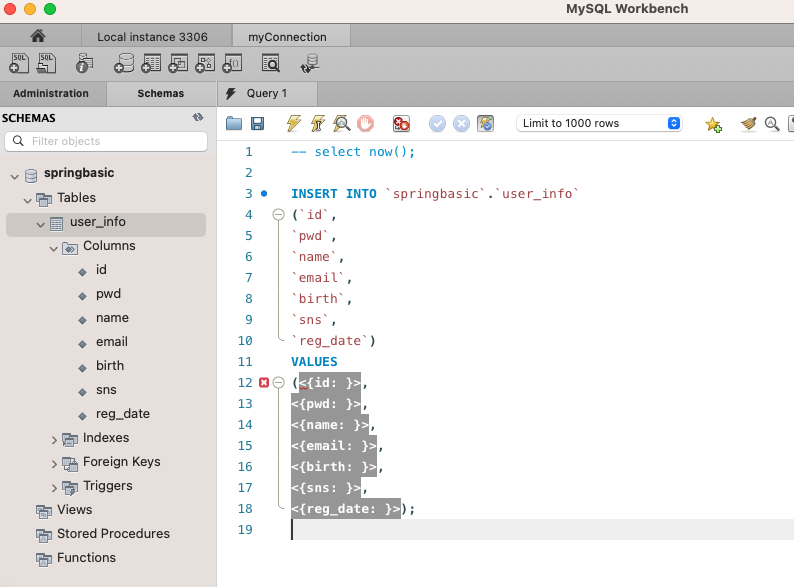Save snippet with star icon

(713, 124)
